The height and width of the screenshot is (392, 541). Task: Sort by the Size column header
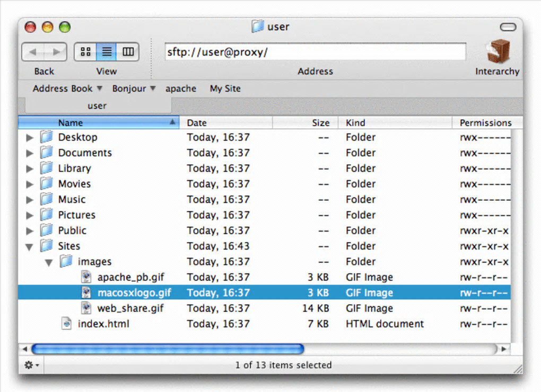click(306, 122)
